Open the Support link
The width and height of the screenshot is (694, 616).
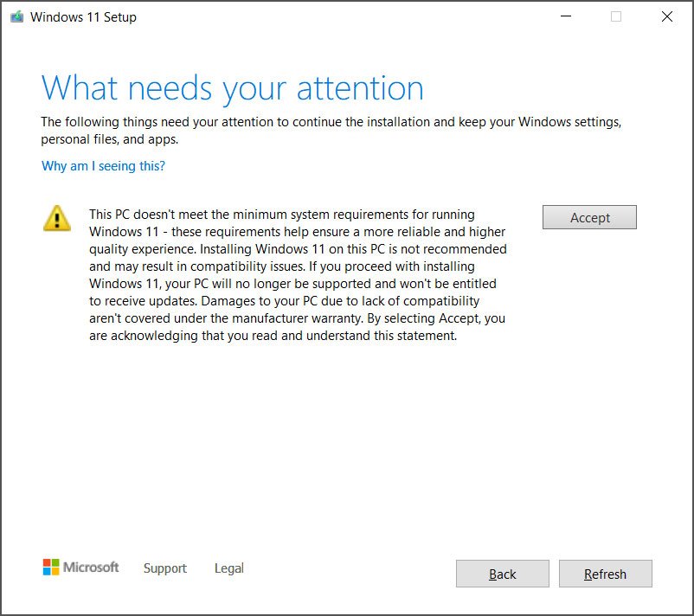tap(165, 568)
